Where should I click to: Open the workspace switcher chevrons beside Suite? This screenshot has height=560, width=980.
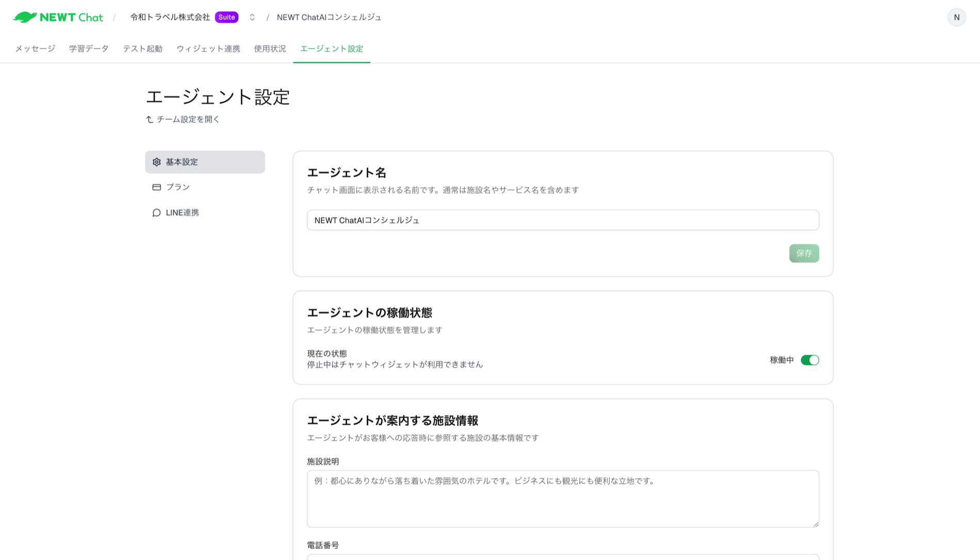coord(251,17)
